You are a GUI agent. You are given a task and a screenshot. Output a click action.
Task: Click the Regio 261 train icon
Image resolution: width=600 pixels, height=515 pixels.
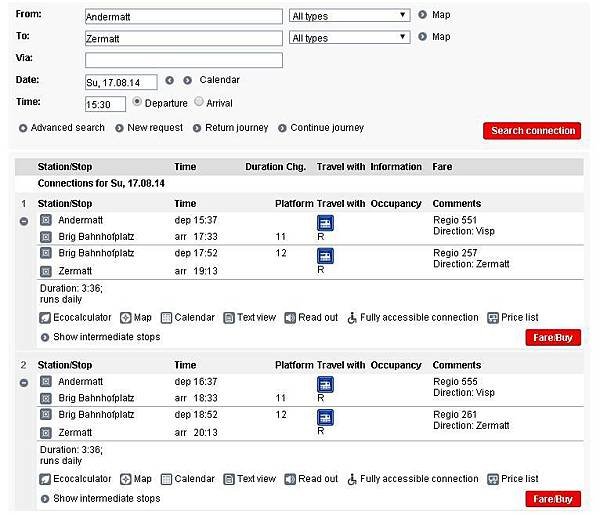coord(325,417)
